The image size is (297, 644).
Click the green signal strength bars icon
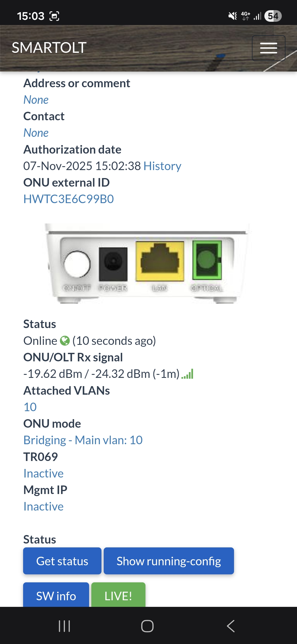(x=188, y=374)
